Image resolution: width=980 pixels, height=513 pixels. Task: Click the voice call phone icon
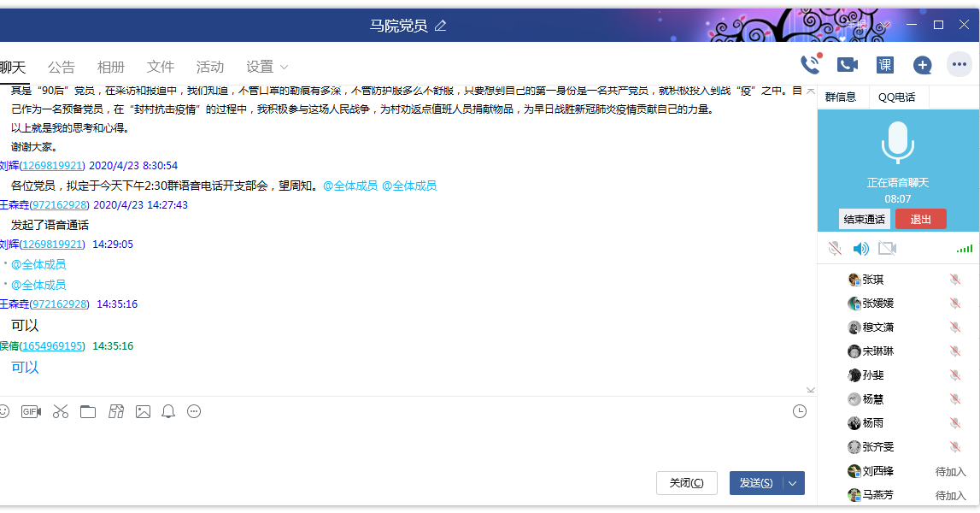(809, 65)
